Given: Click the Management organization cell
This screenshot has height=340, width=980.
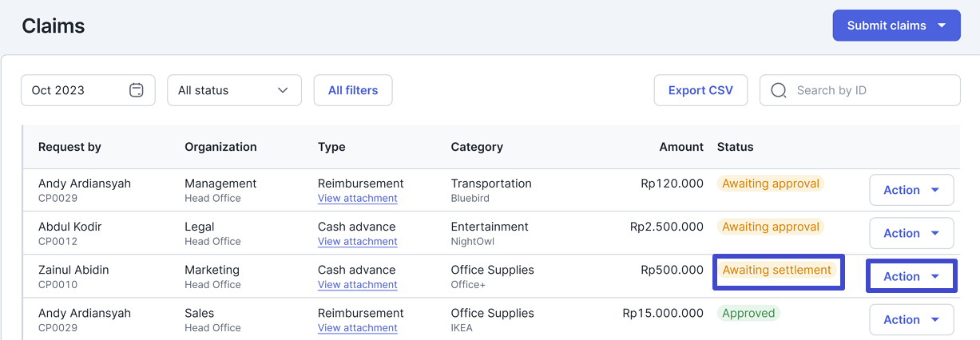Looking at the screenshot, I should coord(220,184).
